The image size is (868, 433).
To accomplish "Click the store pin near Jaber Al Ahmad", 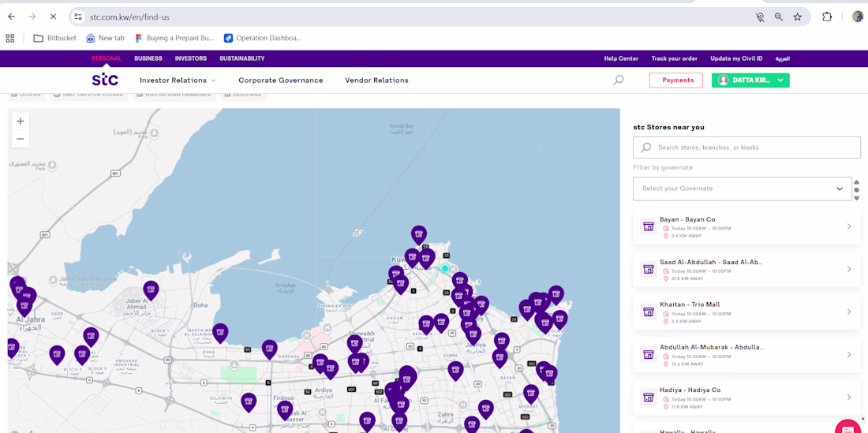I will tap(151, 289).
